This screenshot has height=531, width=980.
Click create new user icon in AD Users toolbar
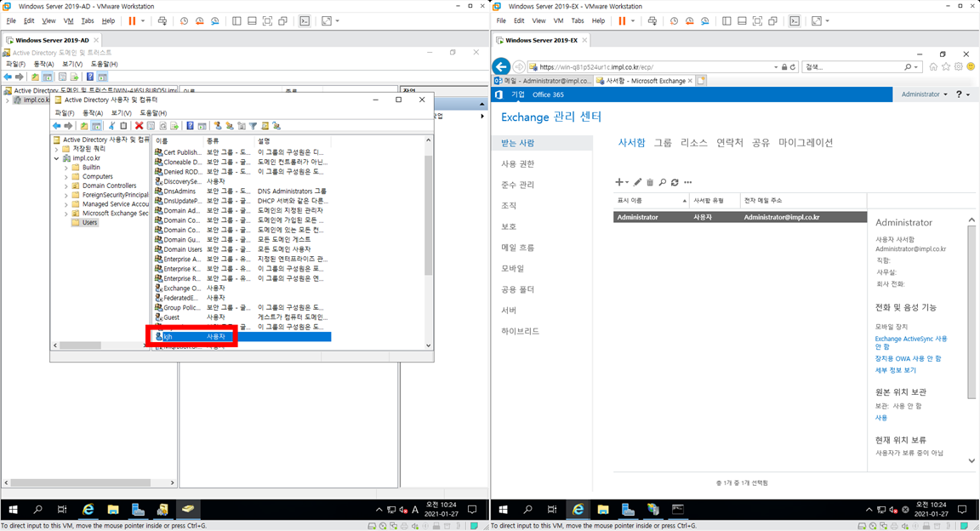click(x=218, y=126)
